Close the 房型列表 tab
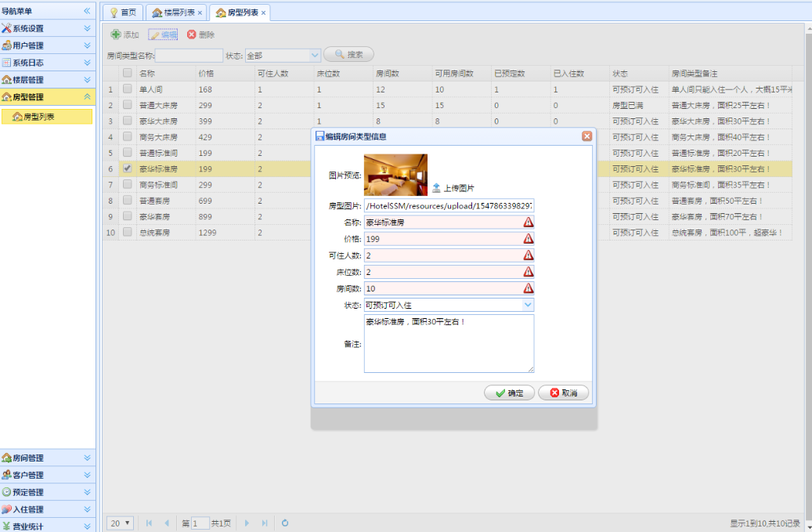The width and height of the screenshot is (812, 532). (x=263, y=13)
